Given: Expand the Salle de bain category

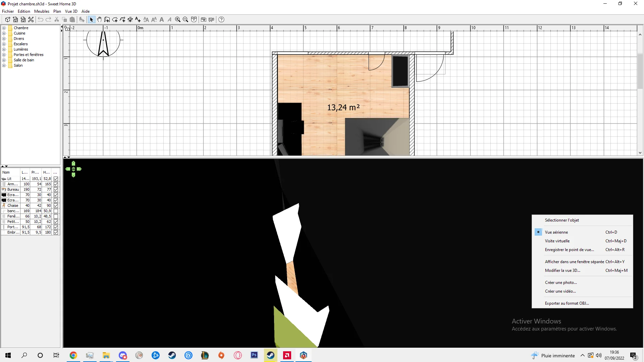Looking at the screenshot, I should coord(4,60).
